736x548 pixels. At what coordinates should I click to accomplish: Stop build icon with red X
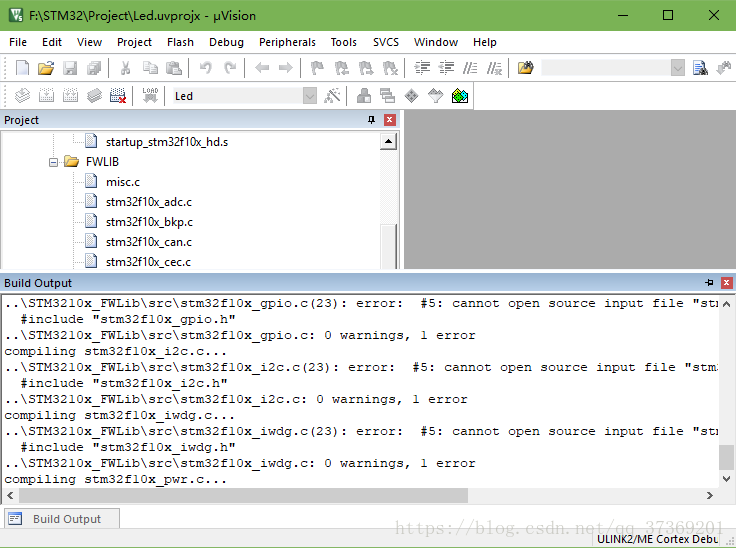118,96
